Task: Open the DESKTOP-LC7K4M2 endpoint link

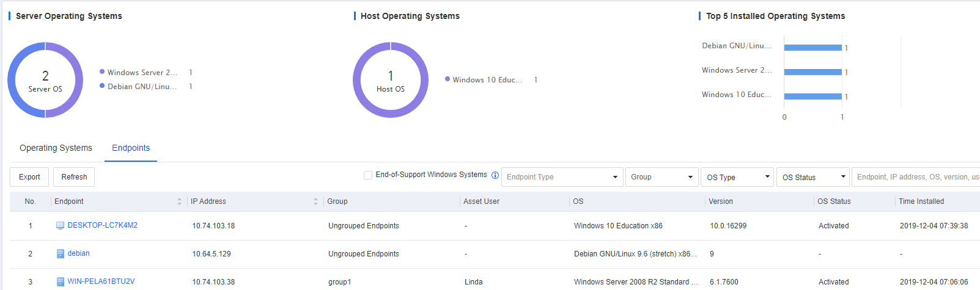Action: click(102, 225)
